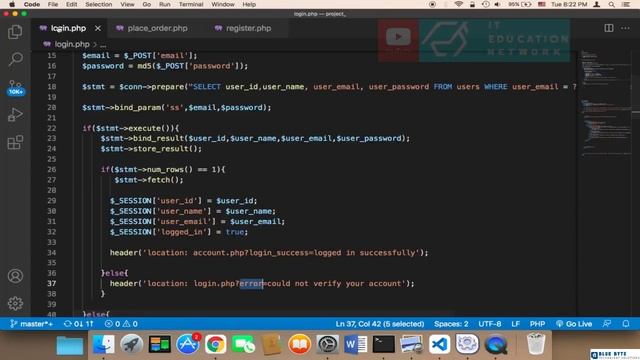Open the Code application menu

tap(31, 4)
